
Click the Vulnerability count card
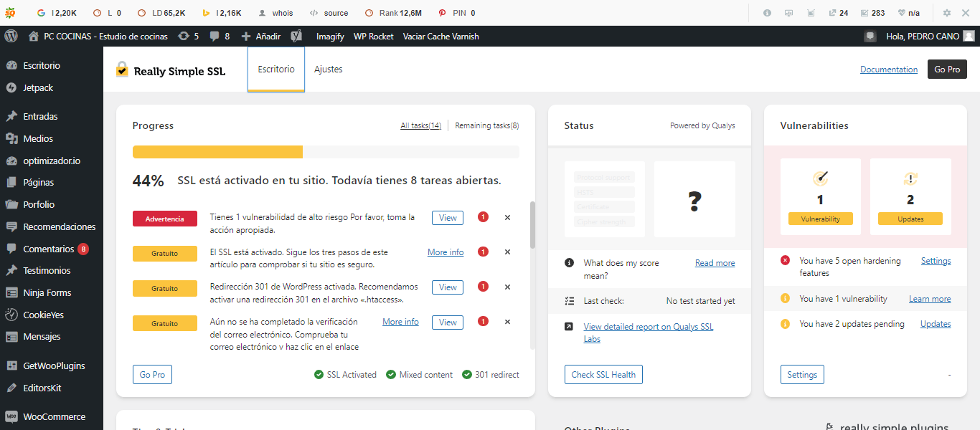[x=821, y=196]
